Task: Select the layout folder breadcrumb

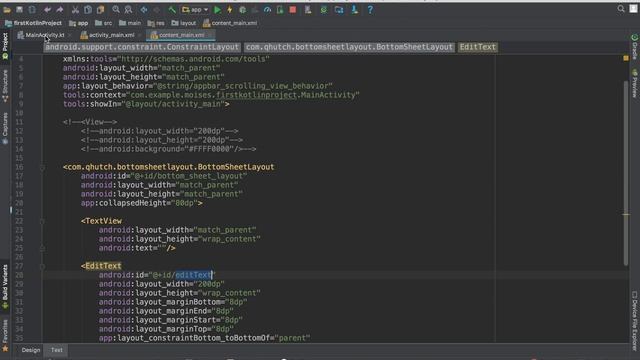Action: point(184,23)
